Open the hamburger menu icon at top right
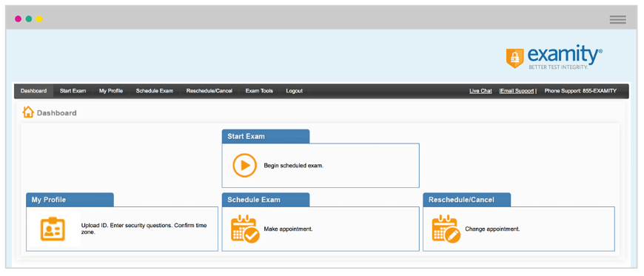 point(617,19)
